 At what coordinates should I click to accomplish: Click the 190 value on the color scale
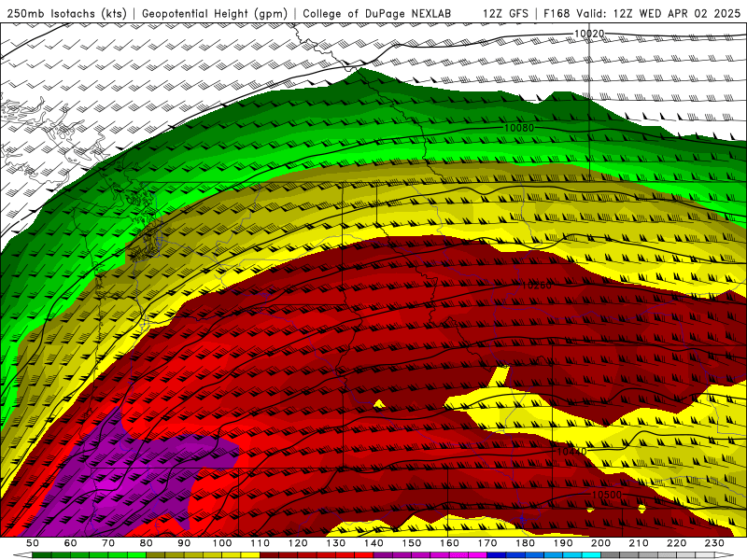coord(563,543)
